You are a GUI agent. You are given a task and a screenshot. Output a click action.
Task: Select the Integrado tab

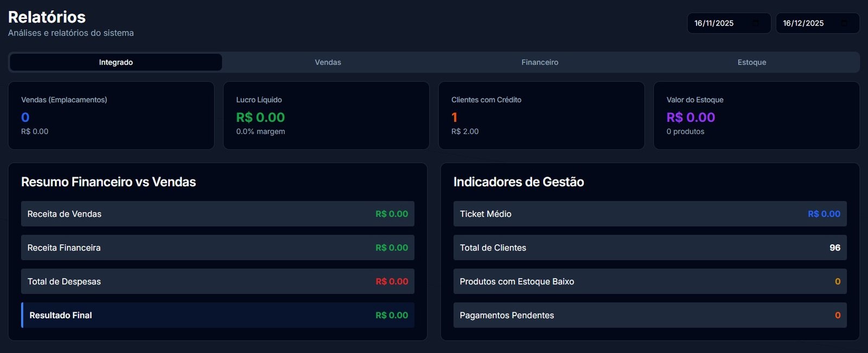coord(116,62)
